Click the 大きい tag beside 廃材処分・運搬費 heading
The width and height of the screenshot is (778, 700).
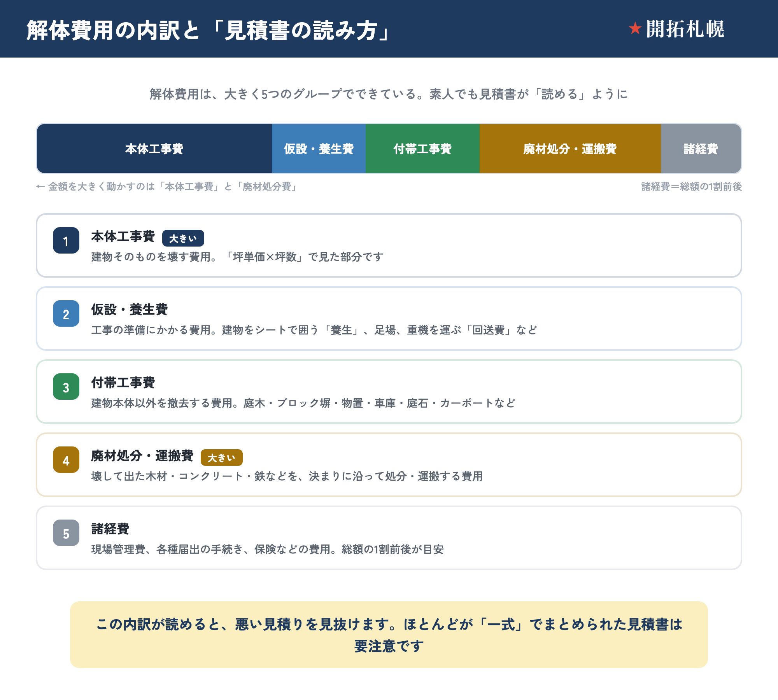pos(222,457)
